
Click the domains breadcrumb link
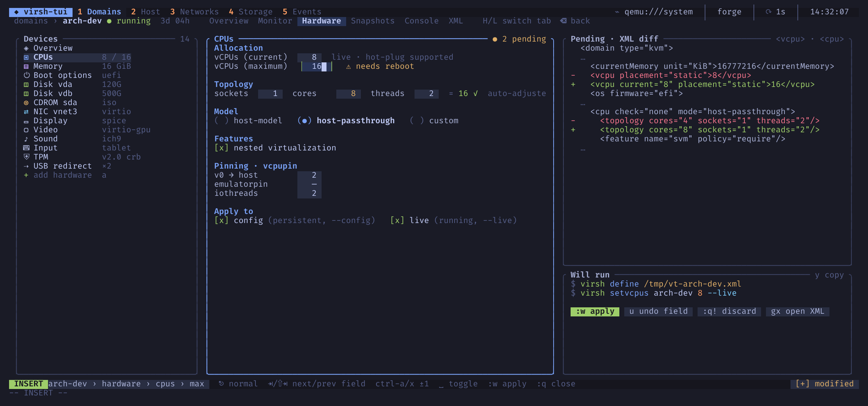point(31,21)
